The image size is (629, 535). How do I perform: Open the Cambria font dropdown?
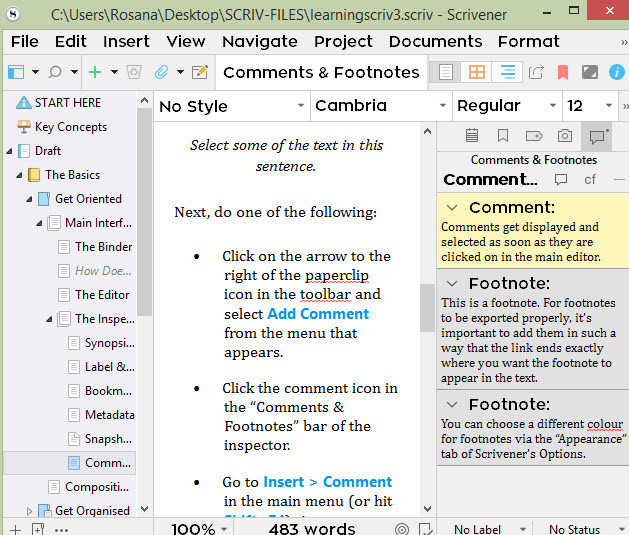(x=378, y=106)
